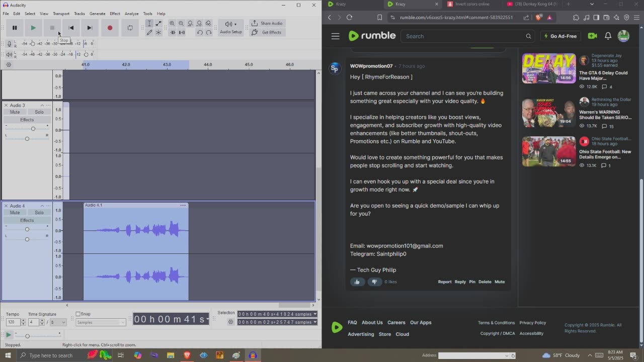
Task: Solo the Audio 3 track
Action: pos(39,112)
